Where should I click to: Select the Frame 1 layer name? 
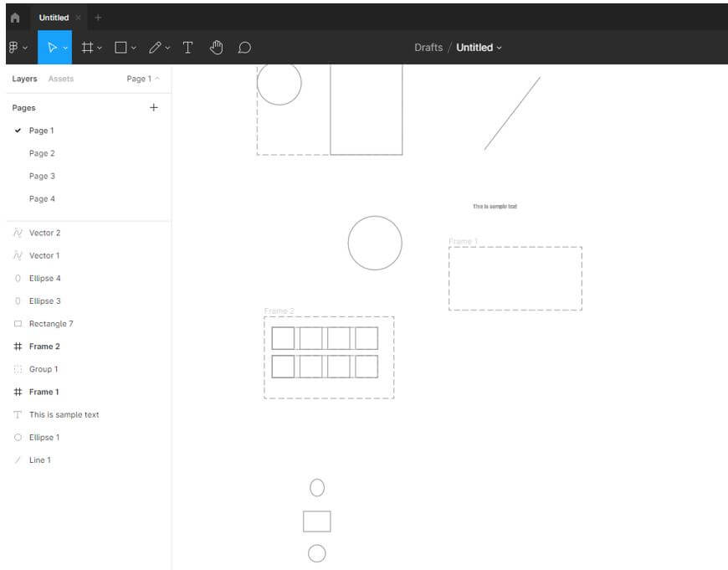[44, 392]
